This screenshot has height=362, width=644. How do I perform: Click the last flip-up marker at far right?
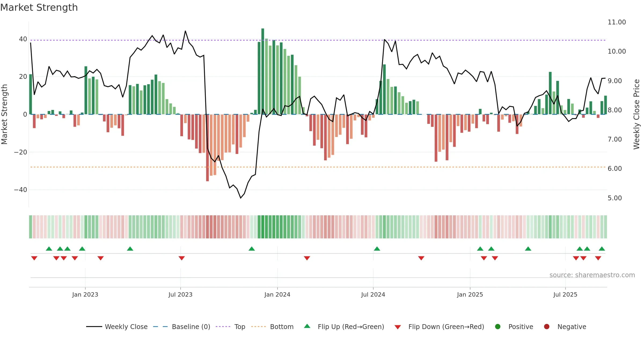click(602, 249)
